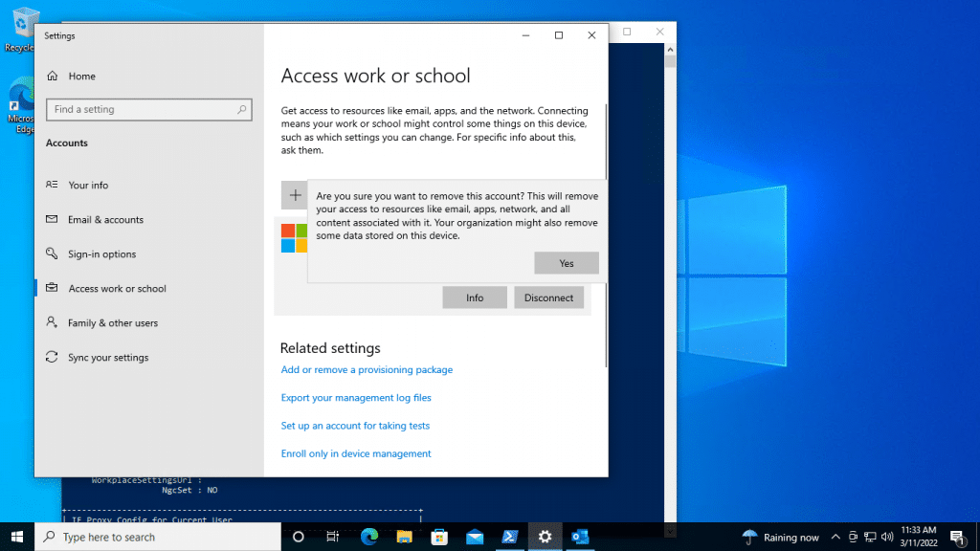980x551 pixels.
Task: Switch to PowerShell on the taskbar
Action: [509, 537]
